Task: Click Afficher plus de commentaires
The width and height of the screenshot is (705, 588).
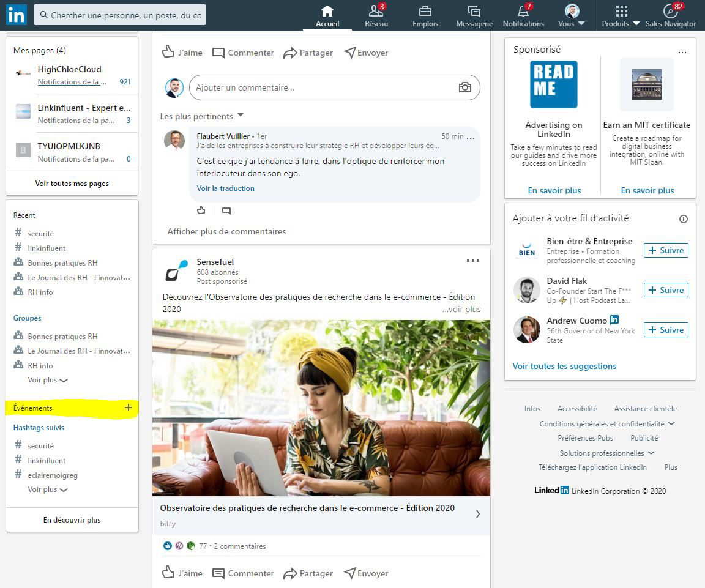Action: click(x=226, y=231)
